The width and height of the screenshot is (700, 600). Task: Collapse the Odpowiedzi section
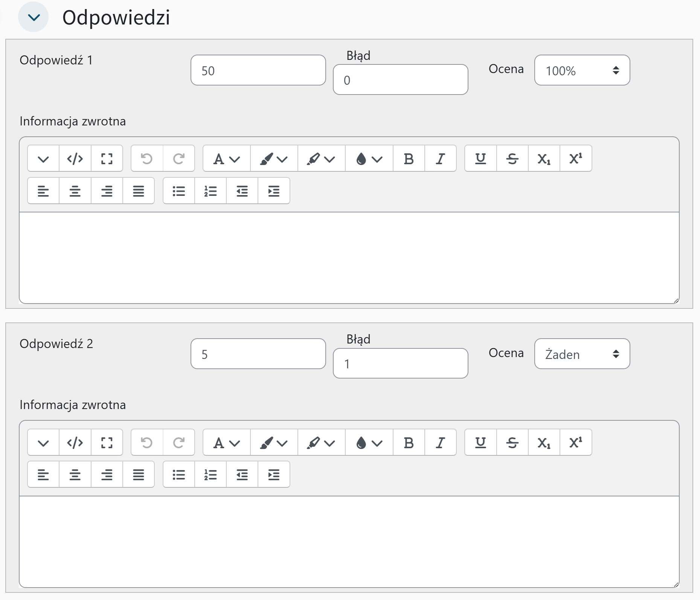34,17
